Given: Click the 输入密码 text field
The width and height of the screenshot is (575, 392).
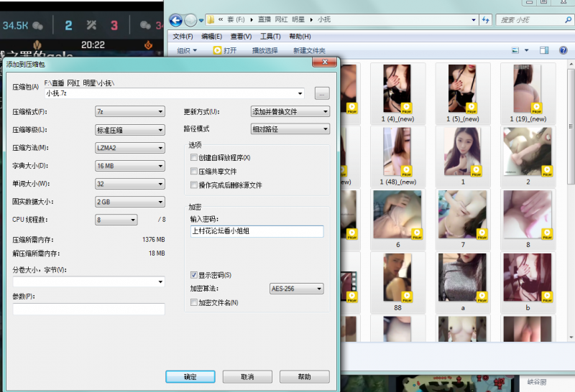Looking at the screenshot, I should click(257, 231).
